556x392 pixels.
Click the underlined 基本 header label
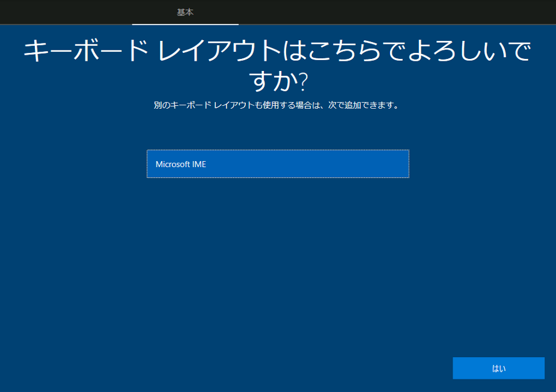point(185,11)
